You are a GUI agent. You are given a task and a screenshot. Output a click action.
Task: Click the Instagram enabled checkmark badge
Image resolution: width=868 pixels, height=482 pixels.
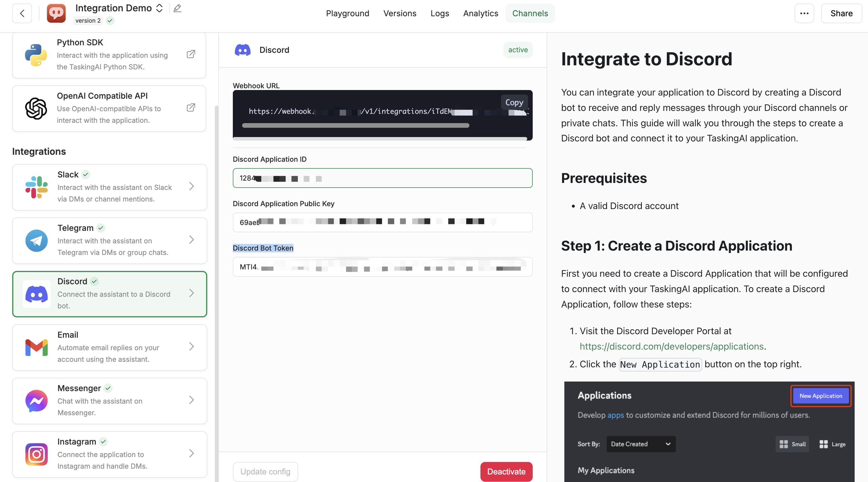[103, 442]
